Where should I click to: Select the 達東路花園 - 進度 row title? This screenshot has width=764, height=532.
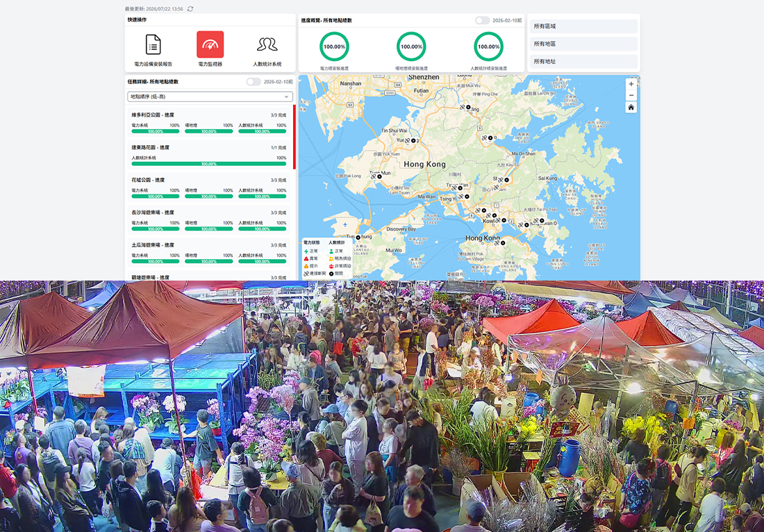(150, 148)
